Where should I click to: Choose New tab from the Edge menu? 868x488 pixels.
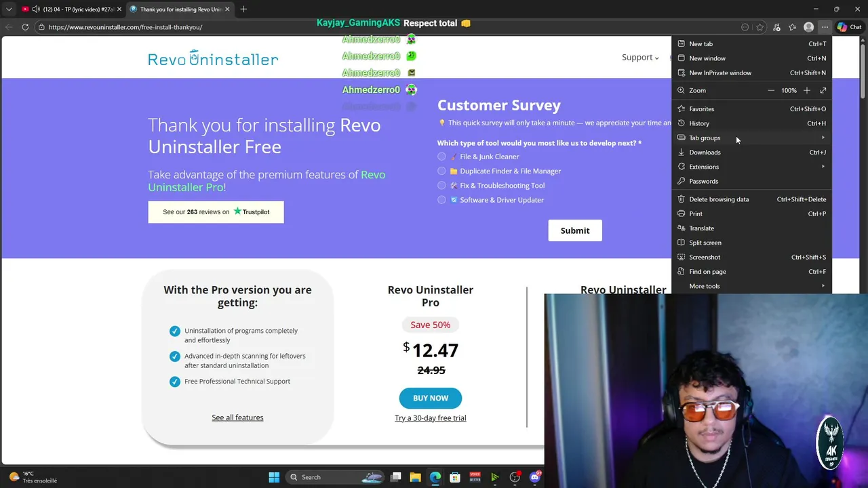pos(752,44)
